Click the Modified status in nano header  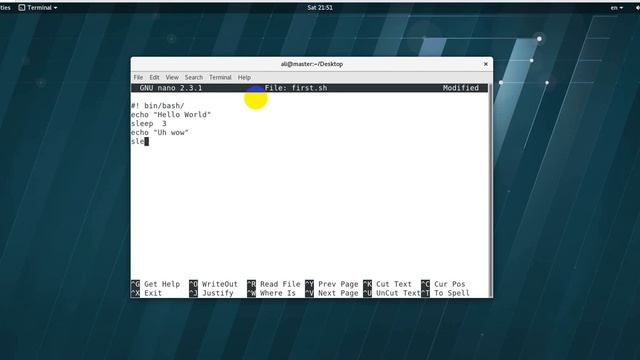(x=461, y=88)
